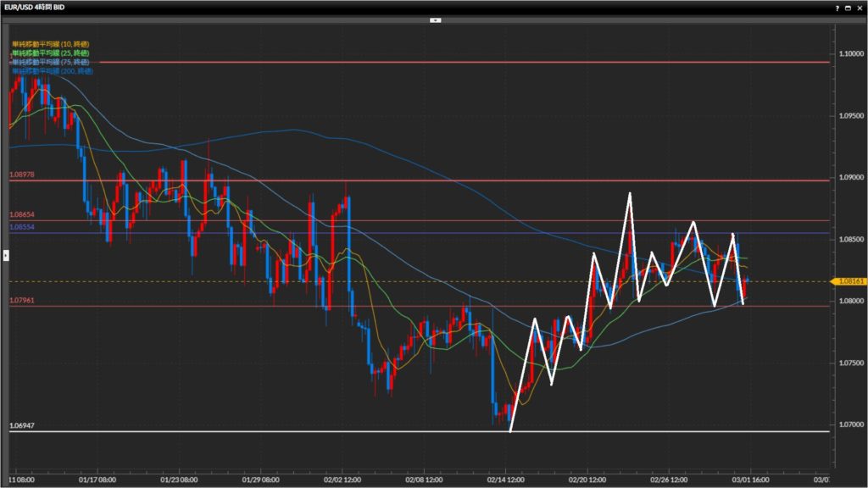The height and width of the screenshot is (488, 868).
Task: Click the current price tag 1.08161
Action: coord(849,281)
